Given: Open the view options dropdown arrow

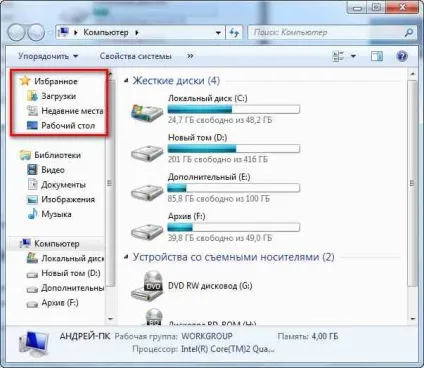Looking at the screenshot, I should tap(353, 56).
